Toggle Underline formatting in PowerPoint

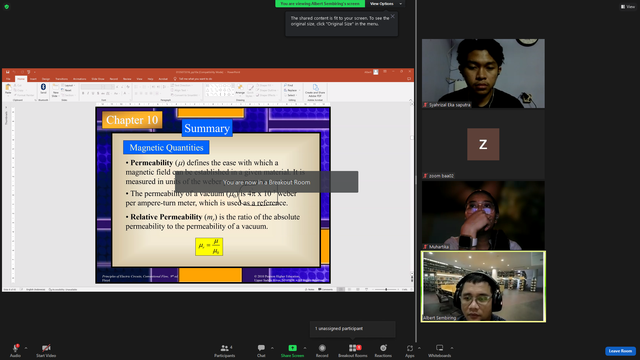(93, 93)
